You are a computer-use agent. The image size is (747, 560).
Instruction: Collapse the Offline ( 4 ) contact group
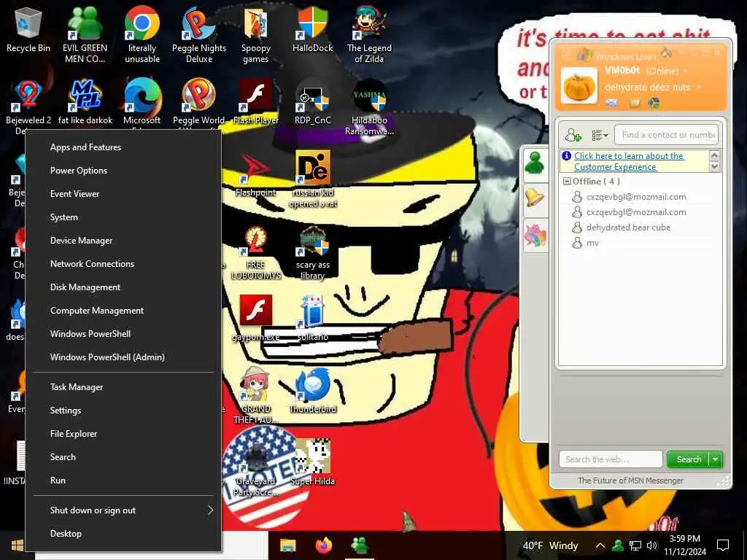(x=567, y=182)
